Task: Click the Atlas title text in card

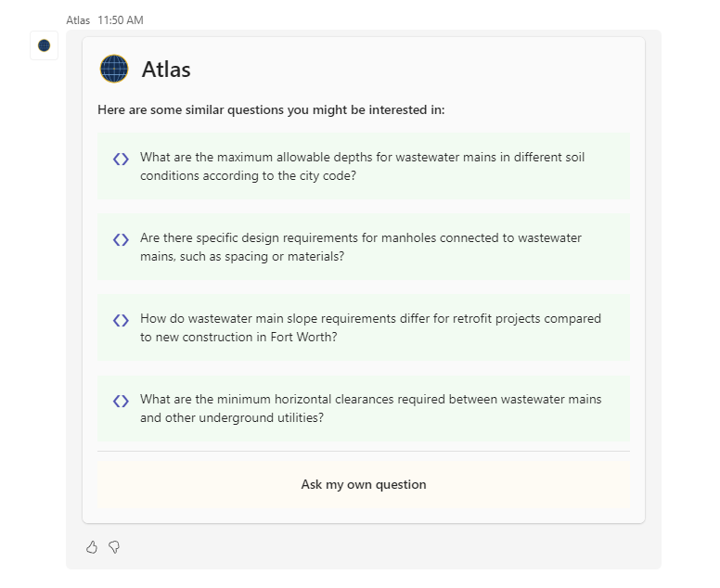Action: (x=166, y=70)
